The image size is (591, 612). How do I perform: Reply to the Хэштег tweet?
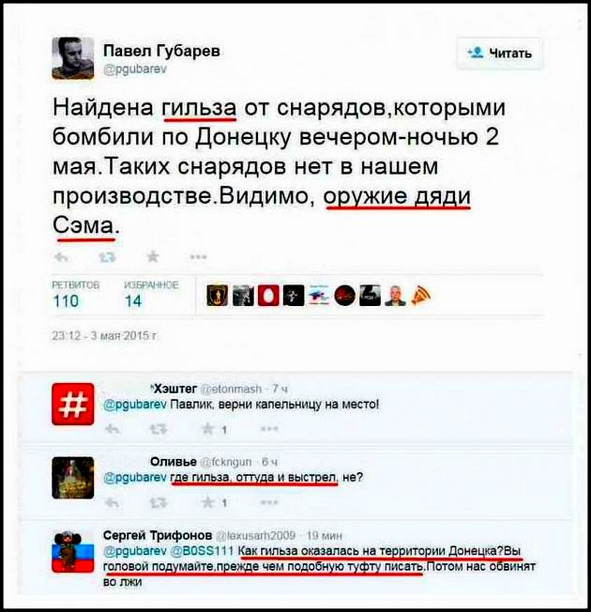(113, 429)
